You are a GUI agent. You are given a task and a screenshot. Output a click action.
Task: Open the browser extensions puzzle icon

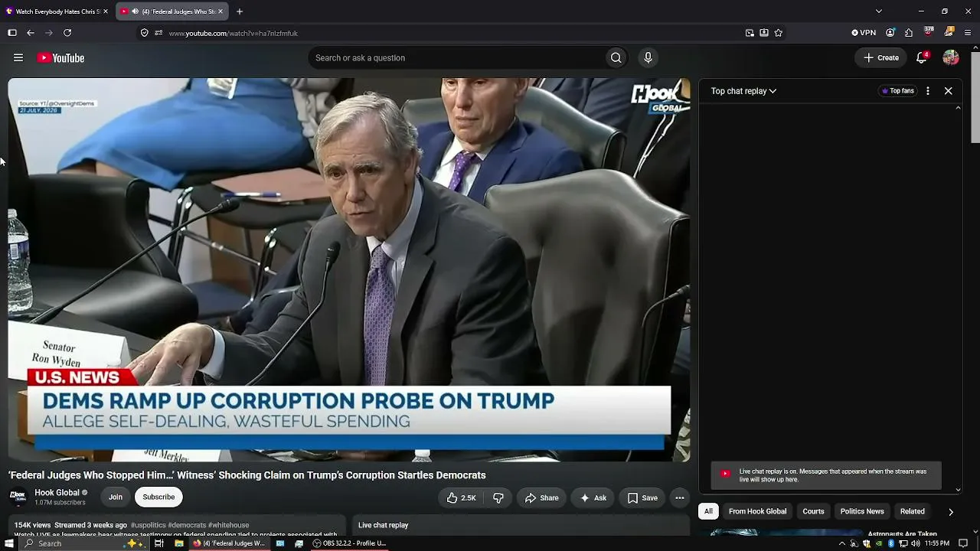909,33
